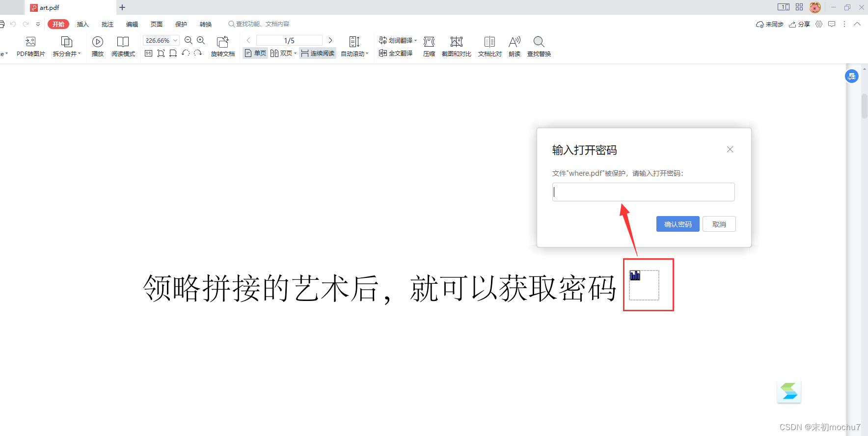Screen dimensions: 868x436
Task: Enable 单页 single page view
Action: pyautogui.click(x=255, y=53)
